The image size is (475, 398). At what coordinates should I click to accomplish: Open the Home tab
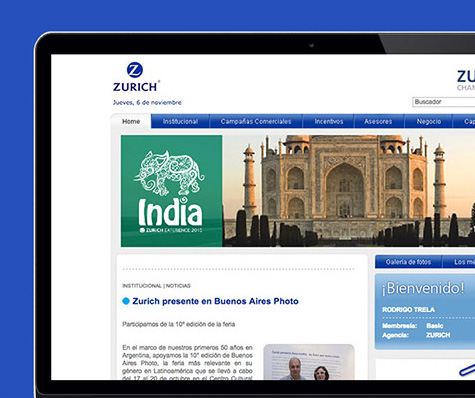(x=131, y=121)
